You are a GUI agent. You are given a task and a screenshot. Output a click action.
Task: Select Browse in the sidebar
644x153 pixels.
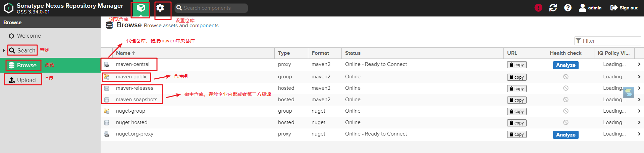pyautogui.click(x=23, y=65)
